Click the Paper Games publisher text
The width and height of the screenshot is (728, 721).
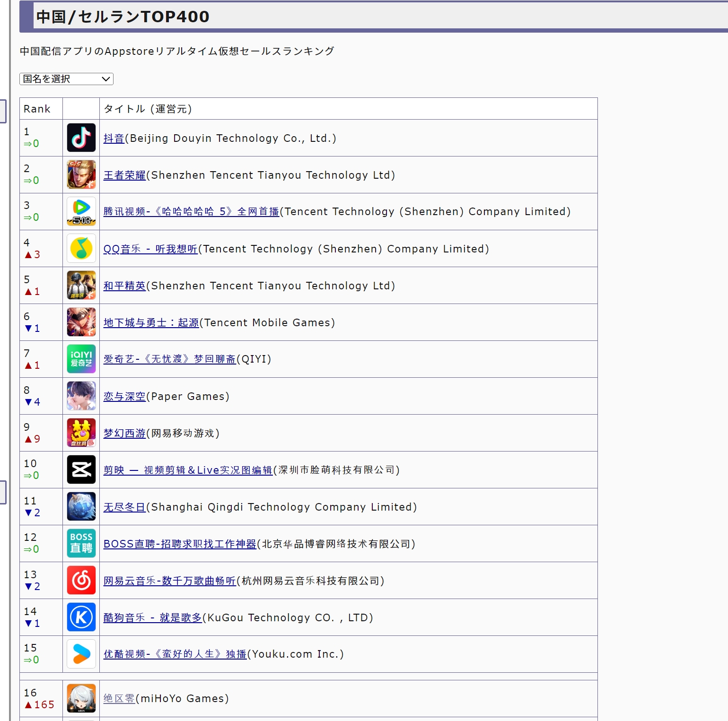[188, 397]
